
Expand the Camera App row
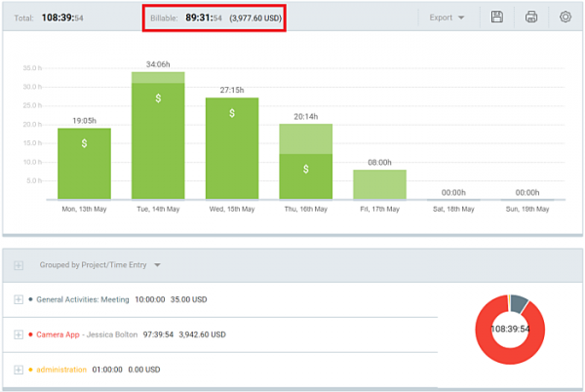point(19,334)
